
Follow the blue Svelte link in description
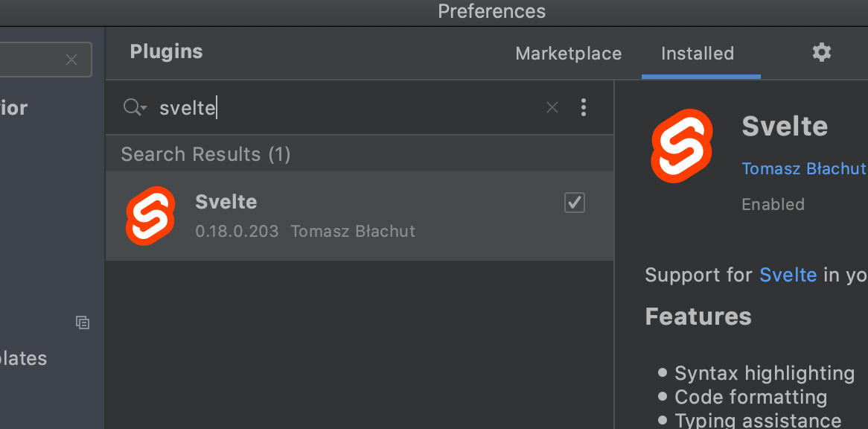point(788,275)
